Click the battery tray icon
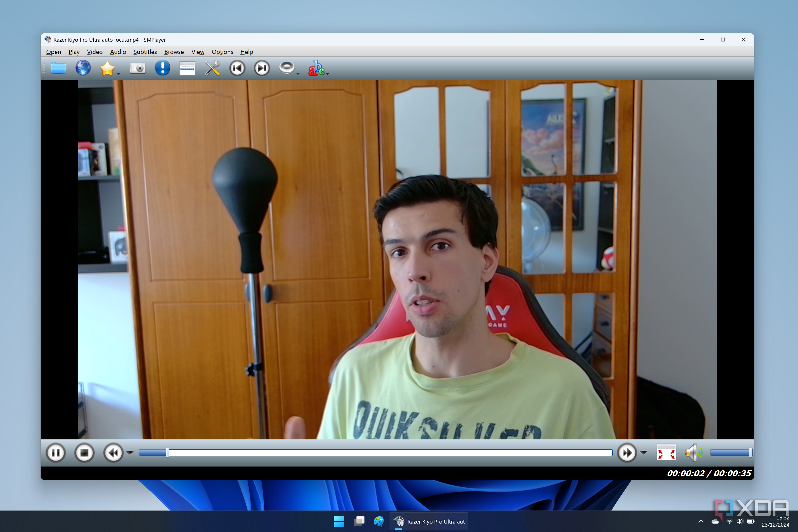 [751, 522]
